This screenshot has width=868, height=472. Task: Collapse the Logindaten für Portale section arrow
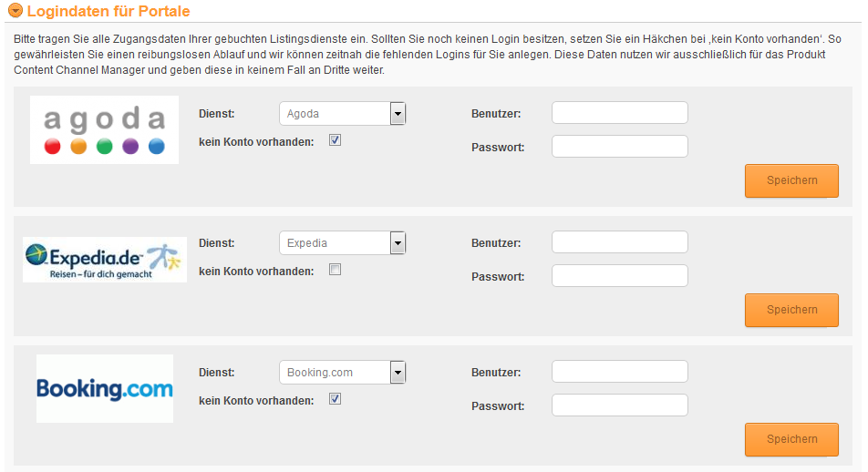point(15,11)
